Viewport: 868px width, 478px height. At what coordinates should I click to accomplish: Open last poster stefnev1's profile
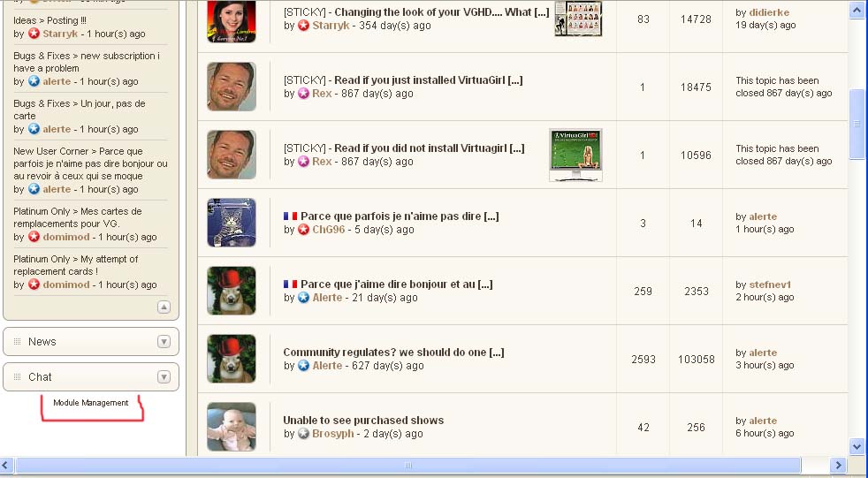point(770,285)
